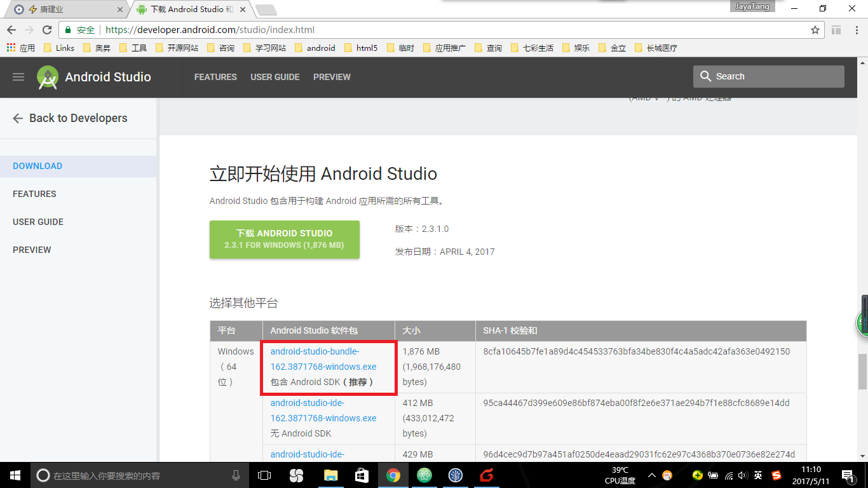Open the 开源网站 bookmark folder
This screenshot has width=868, height=488.
177,48
